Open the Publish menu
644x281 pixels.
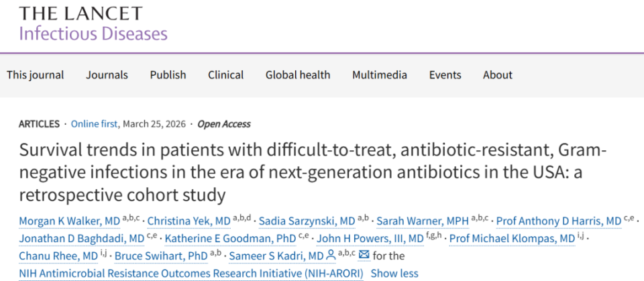(168, 75)
